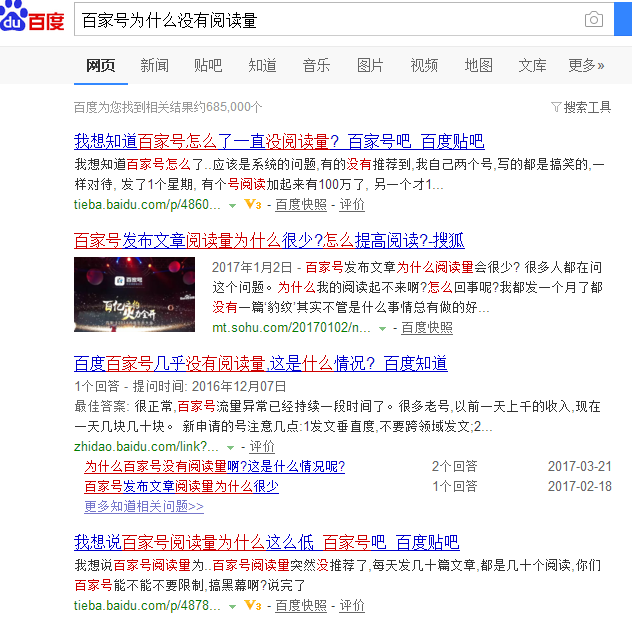Open the 地图 tab
This screenshot has width=632, height=617.
point(478,65)
